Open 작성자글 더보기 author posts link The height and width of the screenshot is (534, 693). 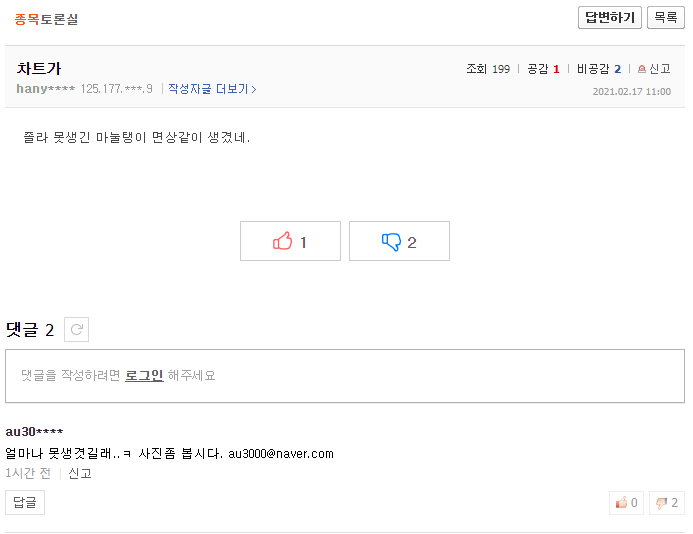[212, 89]
